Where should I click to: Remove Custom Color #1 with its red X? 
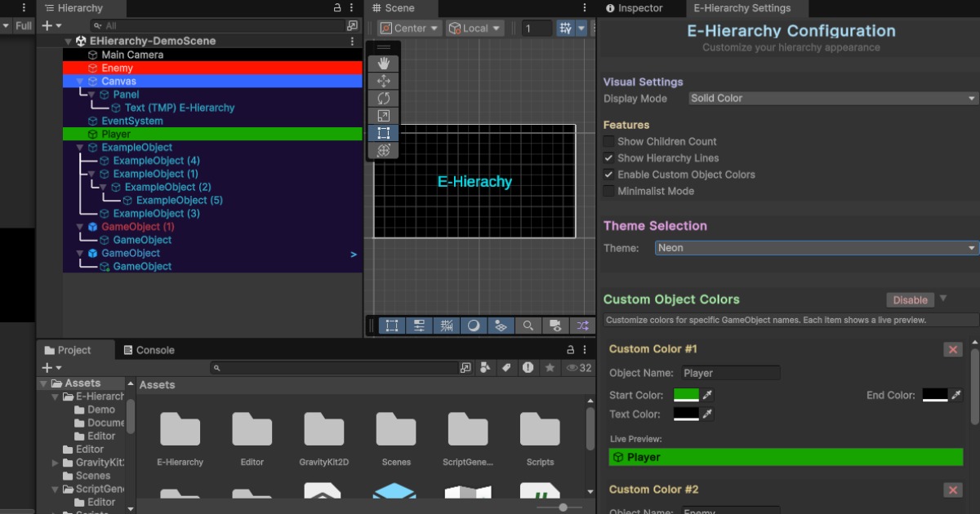pos(952,348)
